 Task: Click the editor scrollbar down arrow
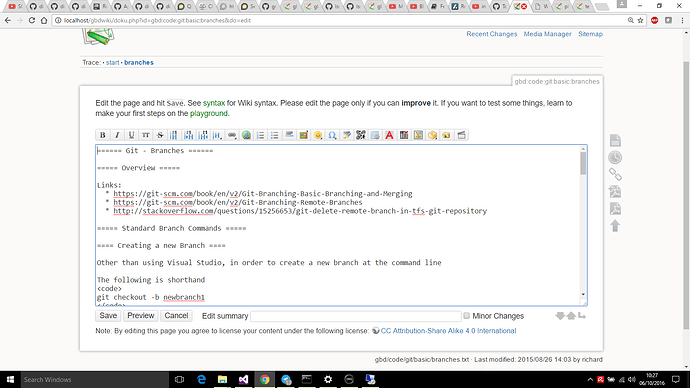click(583, 294)
